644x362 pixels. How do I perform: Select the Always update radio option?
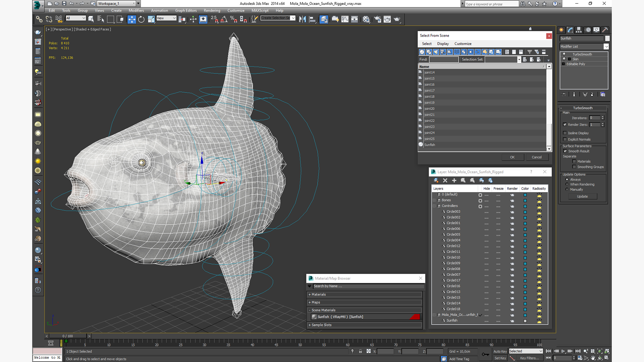coord(567,180)
